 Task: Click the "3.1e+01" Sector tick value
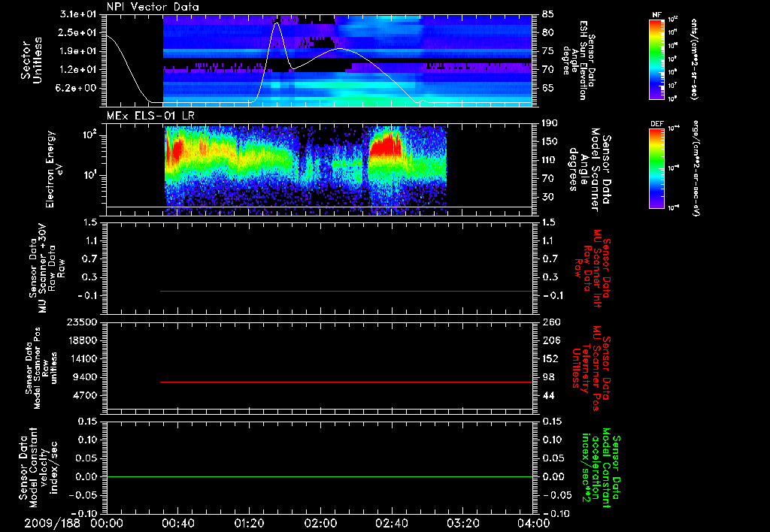78,14
